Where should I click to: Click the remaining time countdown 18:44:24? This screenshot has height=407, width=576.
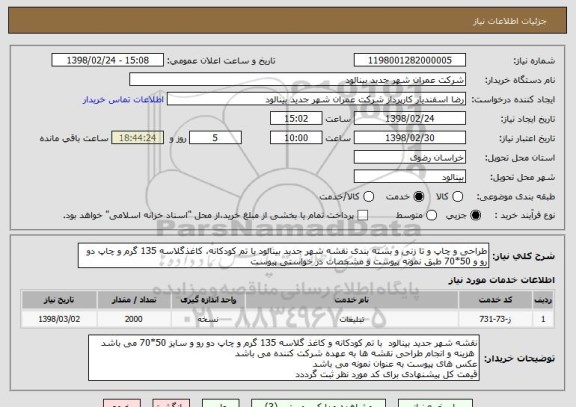coord(137,138)
